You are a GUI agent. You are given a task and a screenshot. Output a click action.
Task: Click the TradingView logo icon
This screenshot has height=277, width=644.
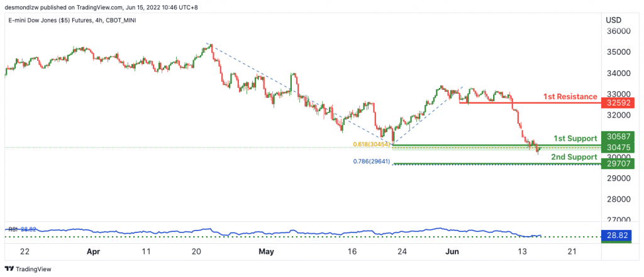point(9,269)
